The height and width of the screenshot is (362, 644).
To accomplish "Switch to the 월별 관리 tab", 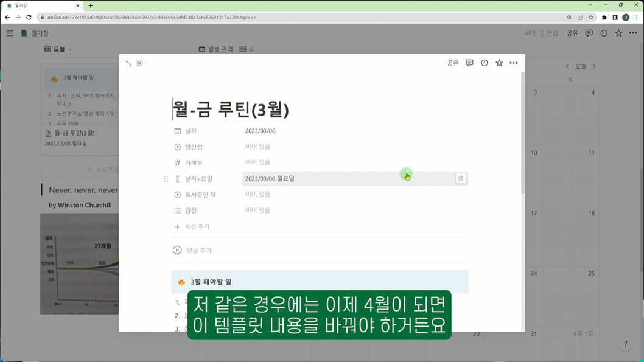I will pyautogui.click(x=216, y=49).
